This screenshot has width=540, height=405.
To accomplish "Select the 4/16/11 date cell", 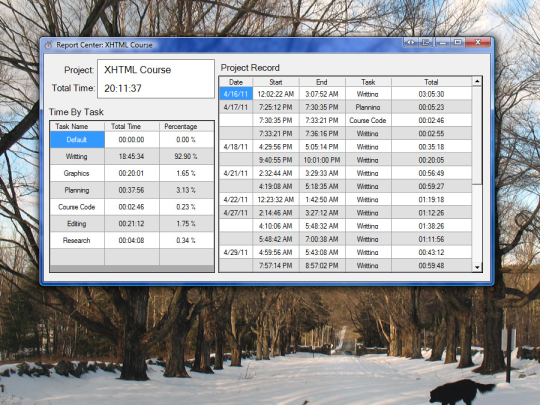I will click(236, 94).
